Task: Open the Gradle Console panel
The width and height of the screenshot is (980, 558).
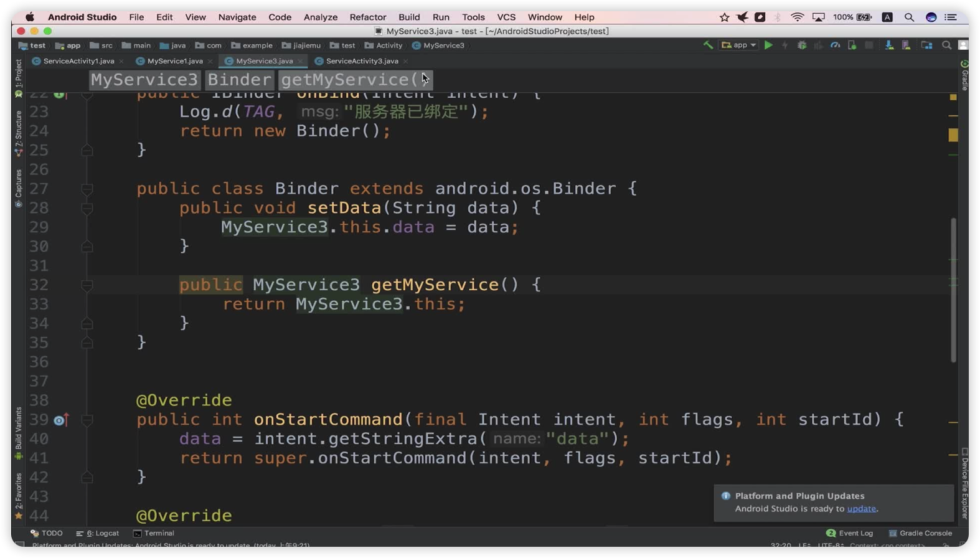Action: pyautogui.click(x=920, y=533)
